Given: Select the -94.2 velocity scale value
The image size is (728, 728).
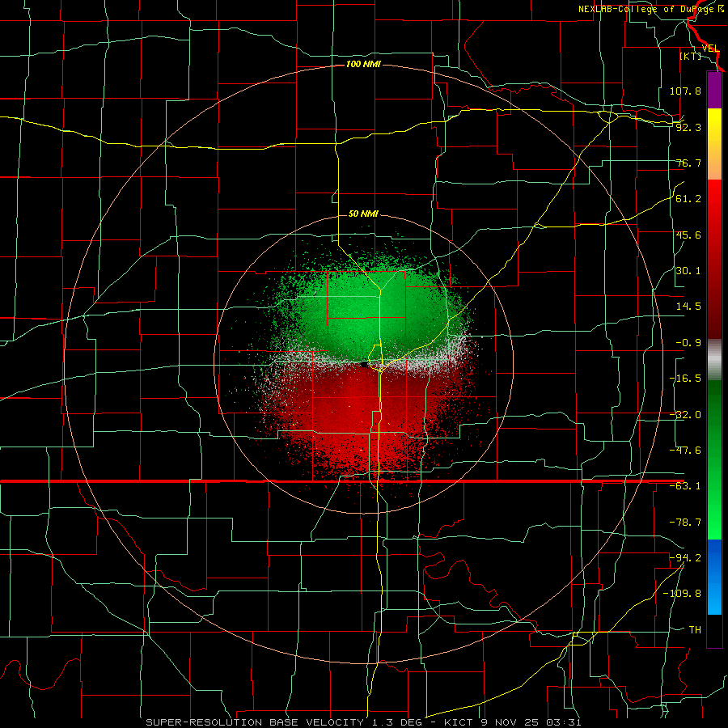Looking at the screenshot, I should 685,557.
